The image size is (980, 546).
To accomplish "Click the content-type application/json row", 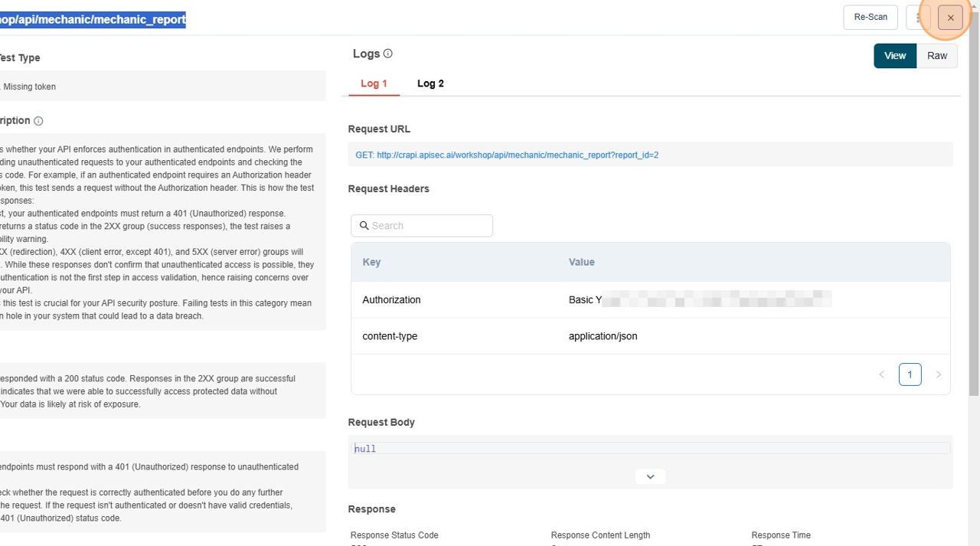I will pos(650,336).
